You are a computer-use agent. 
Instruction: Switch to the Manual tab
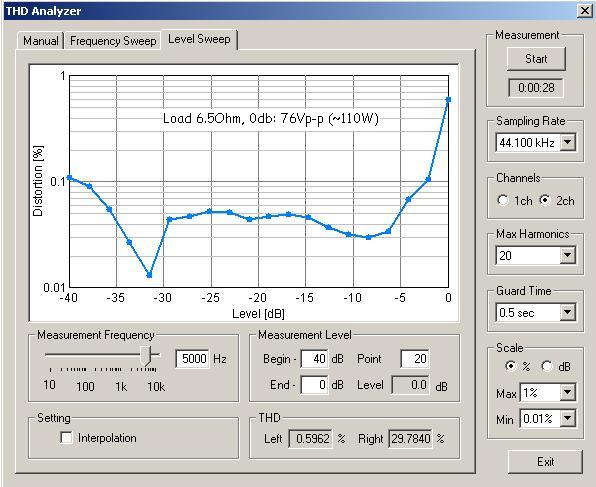point(40,40)
